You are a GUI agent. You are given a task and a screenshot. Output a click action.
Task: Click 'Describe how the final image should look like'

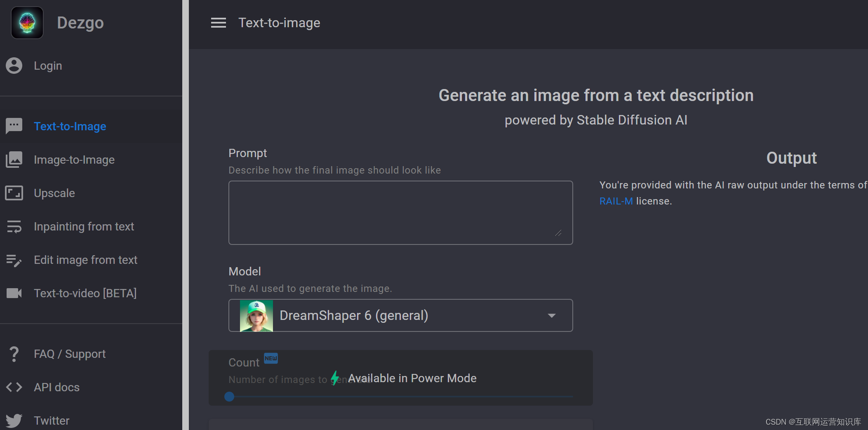335,170
